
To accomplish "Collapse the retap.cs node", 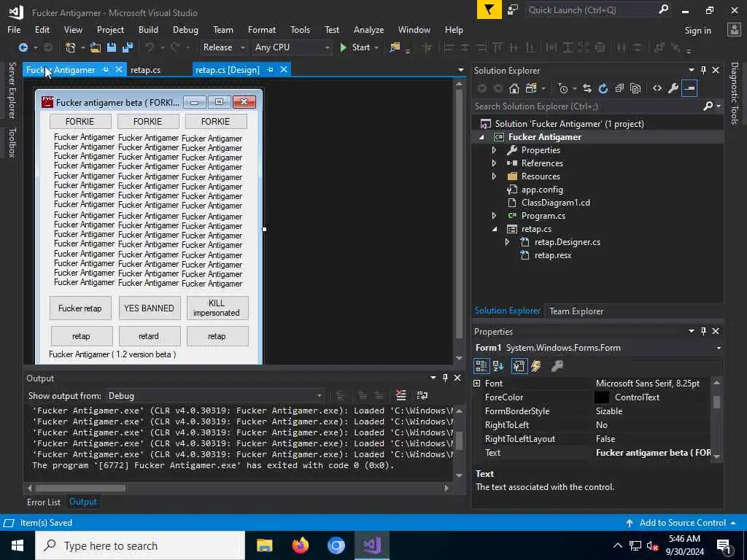I will point(495,229).
